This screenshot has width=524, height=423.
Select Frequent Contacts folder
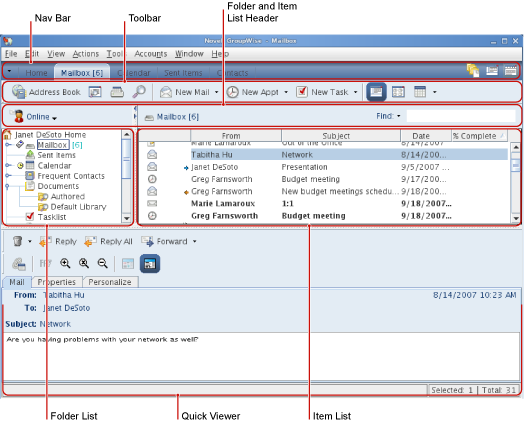click(x=71, y=176)
